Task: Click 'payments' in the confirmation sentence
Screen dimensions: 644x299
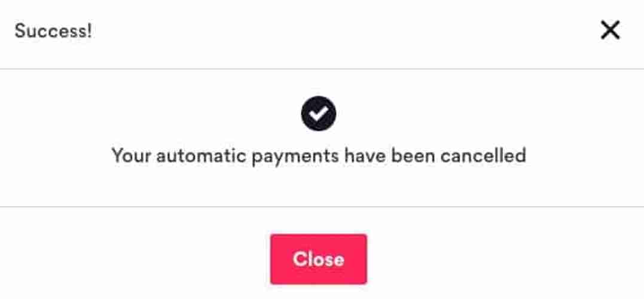Action: (x=295, y=157)
